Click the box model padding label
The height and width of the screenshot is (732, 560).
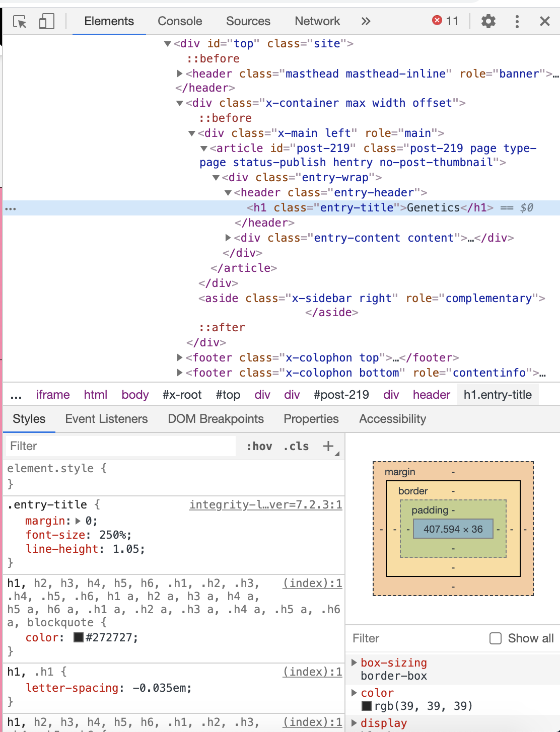(430, 510)
